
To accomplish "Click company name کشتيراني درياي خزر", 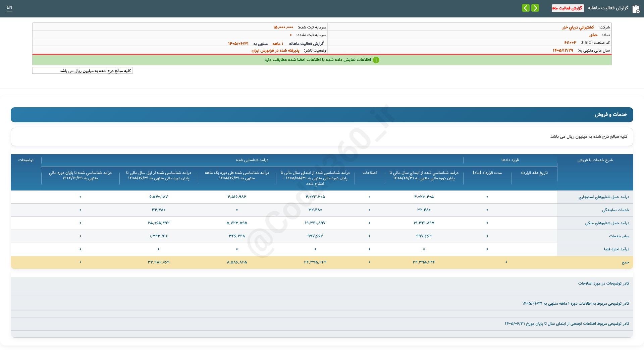I will pyautogui.click(x=578, y=27).
